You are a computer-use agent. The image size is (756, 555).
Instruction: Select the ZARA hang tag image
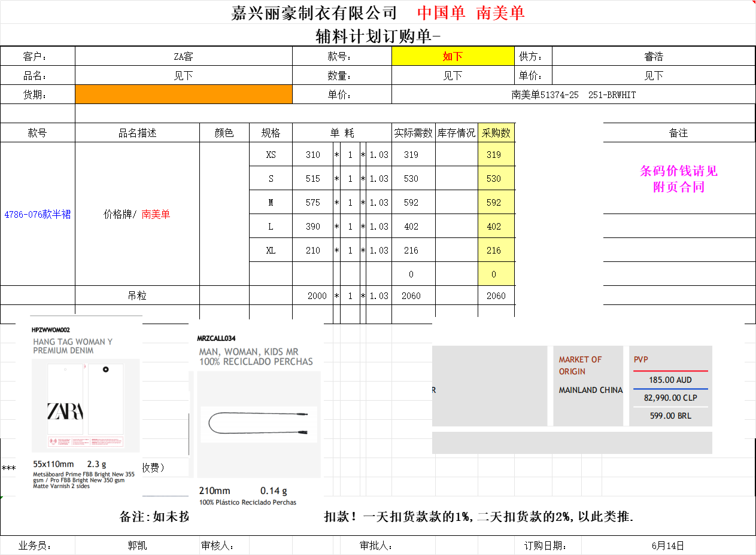(x=87, y=407)
